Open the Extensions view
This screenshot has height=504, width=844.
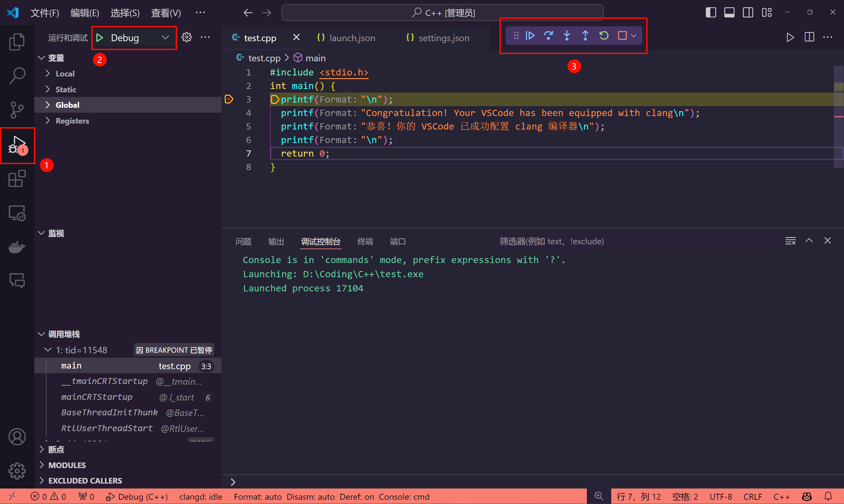point(17,178)
